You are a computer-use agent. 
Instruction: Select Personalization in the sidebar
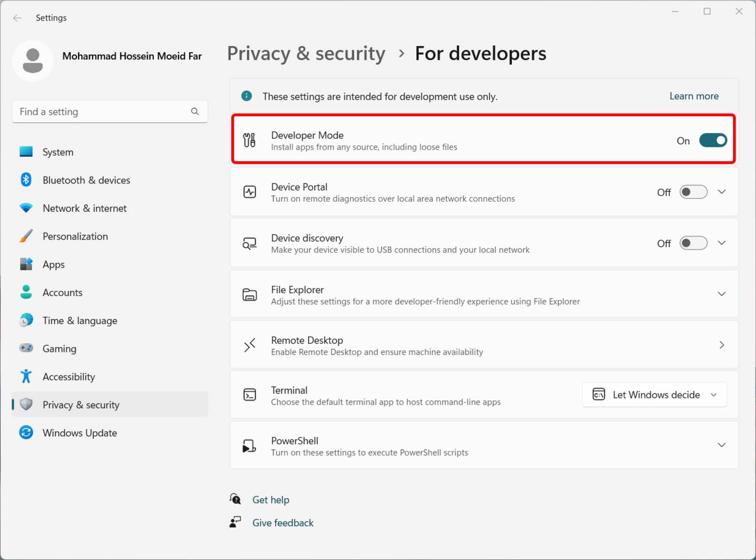click(110, 236)
